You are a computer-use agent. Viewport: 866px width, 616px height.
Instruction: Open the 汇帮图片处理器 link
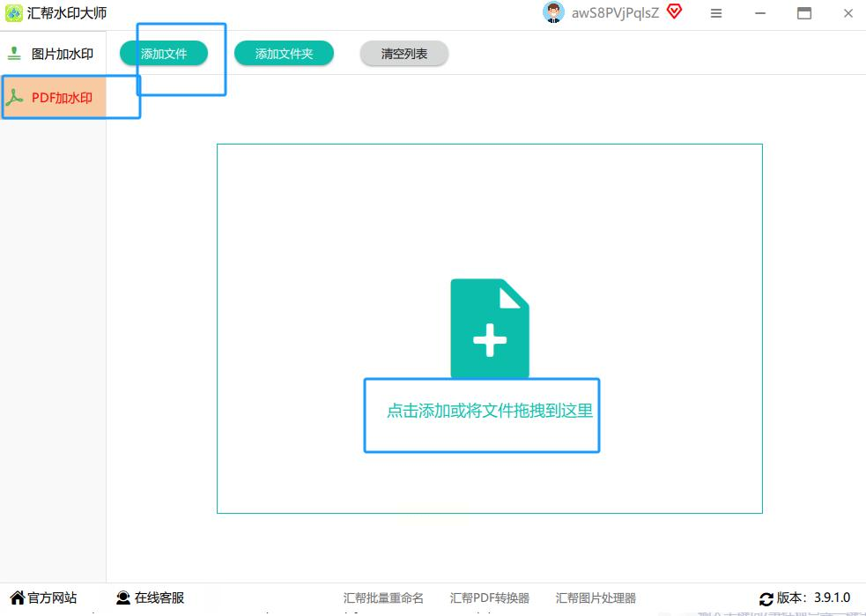point(596,598)
